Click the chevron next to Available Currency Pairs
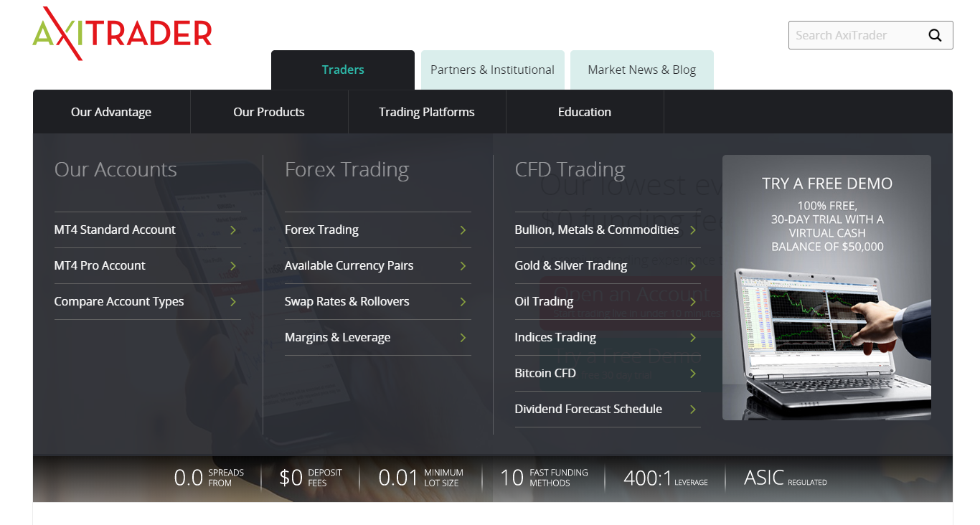This screenshot has height=525, width=980. tap(463, 266)
